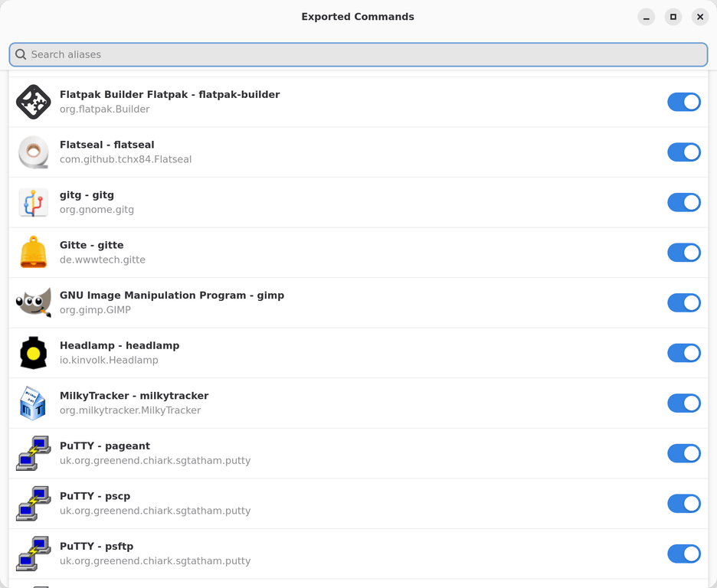Select "GNU Image Manipulation Program - gimp" title
Image resolution: width=717 pixels, height=588 pixels.
pyautogui.click(x=172, y=296)
